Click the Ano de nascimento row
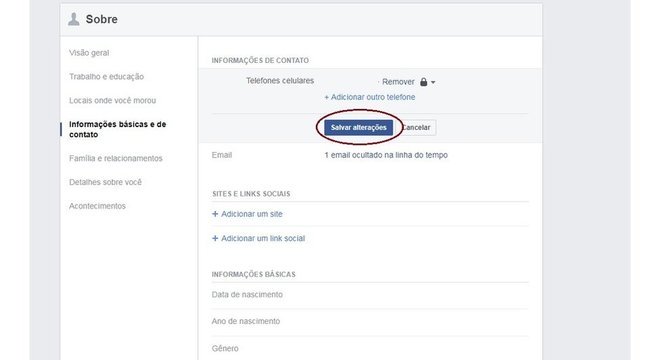Screen dimensions: 660x360 [370, 321]
